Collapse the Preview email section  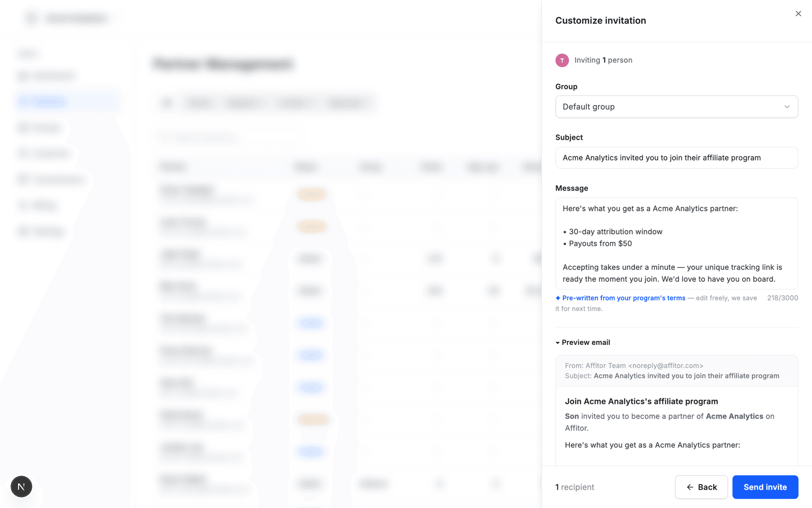pos(583,342)
